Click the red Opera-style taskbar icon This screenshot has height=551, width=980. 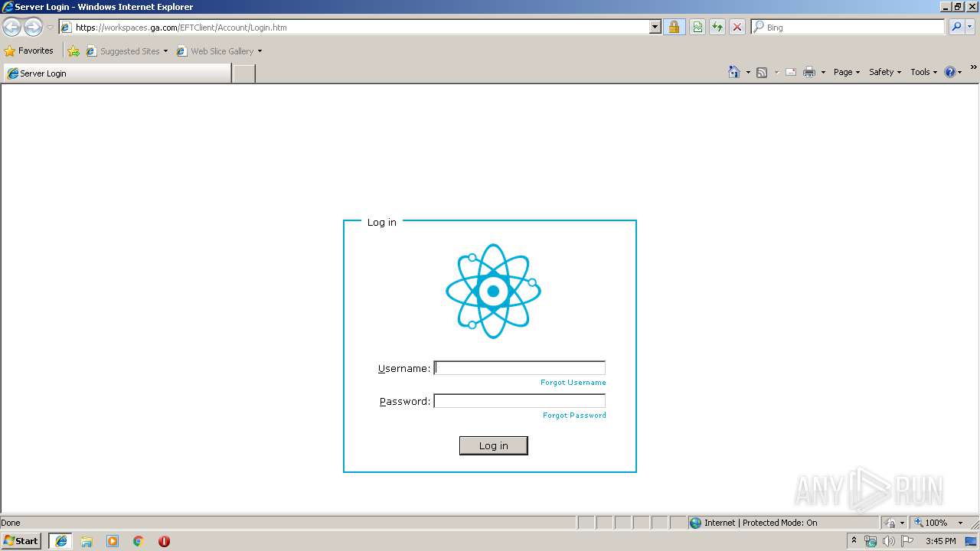tap(164, 541)
